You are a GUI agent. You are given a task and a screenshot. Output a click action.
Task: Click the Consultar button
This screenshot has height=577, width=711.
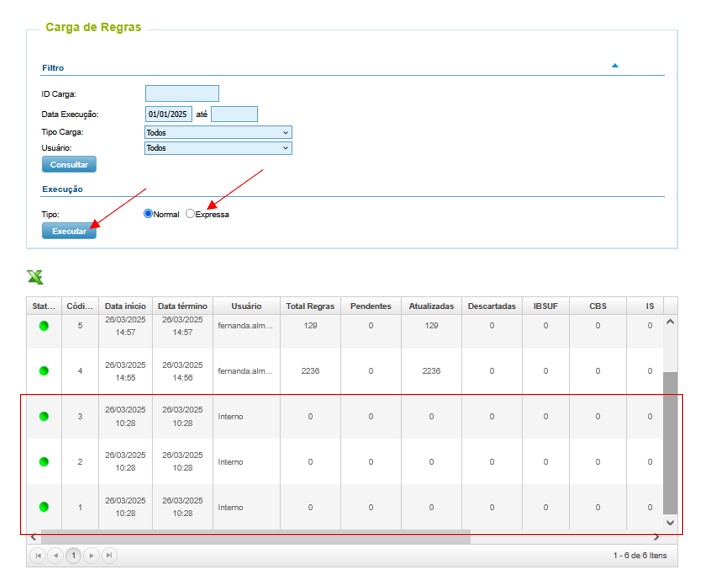(69, 165)
